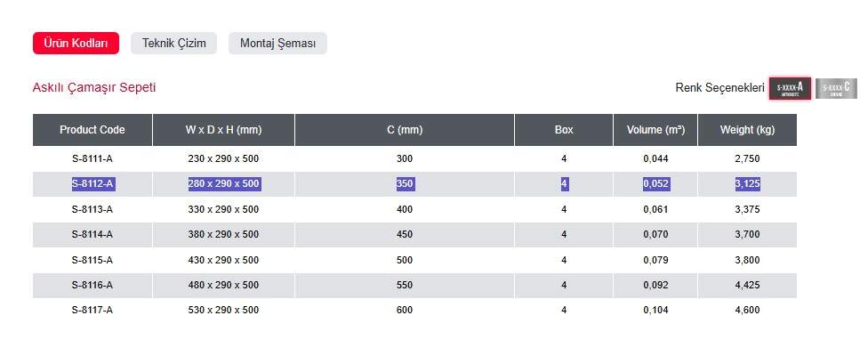Click the Volume (m³) column header
This screenshot has width=868, height=356.
(655, 130)
